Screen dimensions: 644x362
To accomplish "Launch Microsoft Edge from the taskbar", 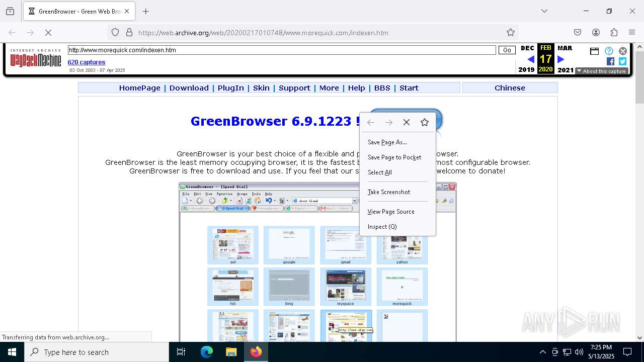I will point(207,352).
